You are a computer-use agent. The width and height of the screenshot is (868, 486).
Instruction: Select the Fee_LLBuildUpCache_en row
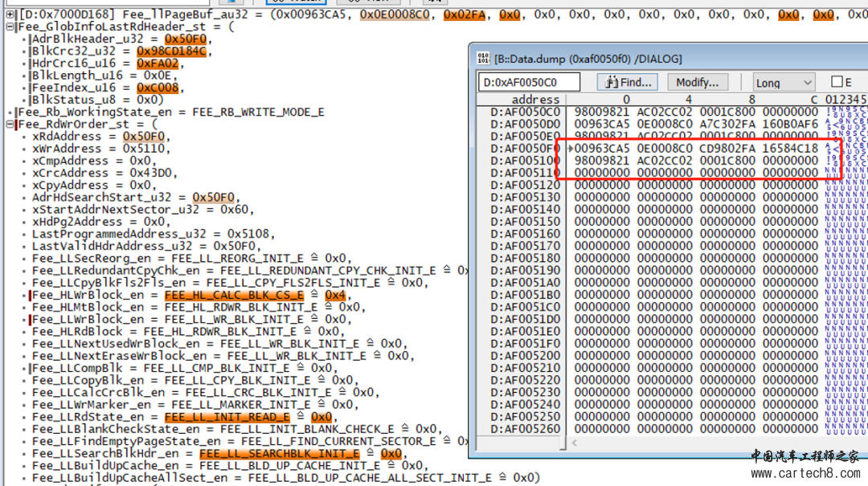pos(230,466)
